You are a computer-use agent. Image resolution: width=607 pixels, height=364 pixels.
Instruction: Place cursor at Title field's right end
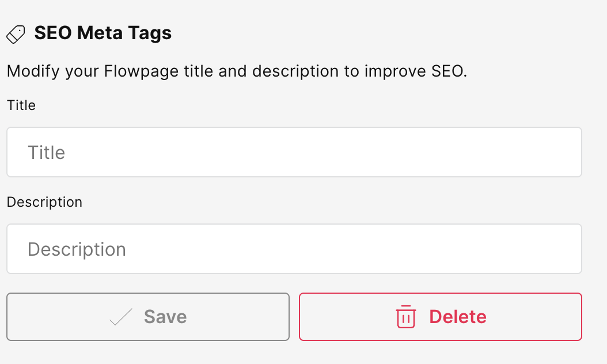(x=573, y=152)
